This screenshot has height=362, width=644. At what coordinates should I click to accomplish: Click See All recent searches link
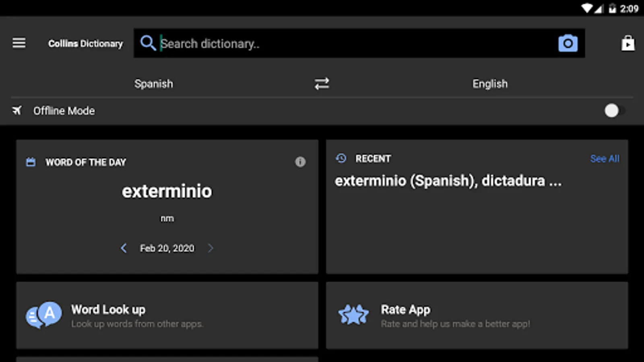pyautogui.click(x=605, y=158)
